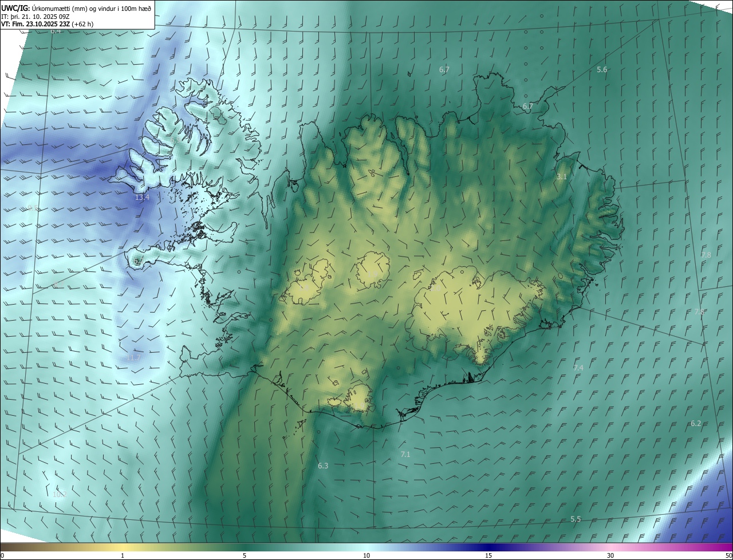733x560 pixels.
Task: Click the '30' label on the color scale
Action: pos(610,555)
